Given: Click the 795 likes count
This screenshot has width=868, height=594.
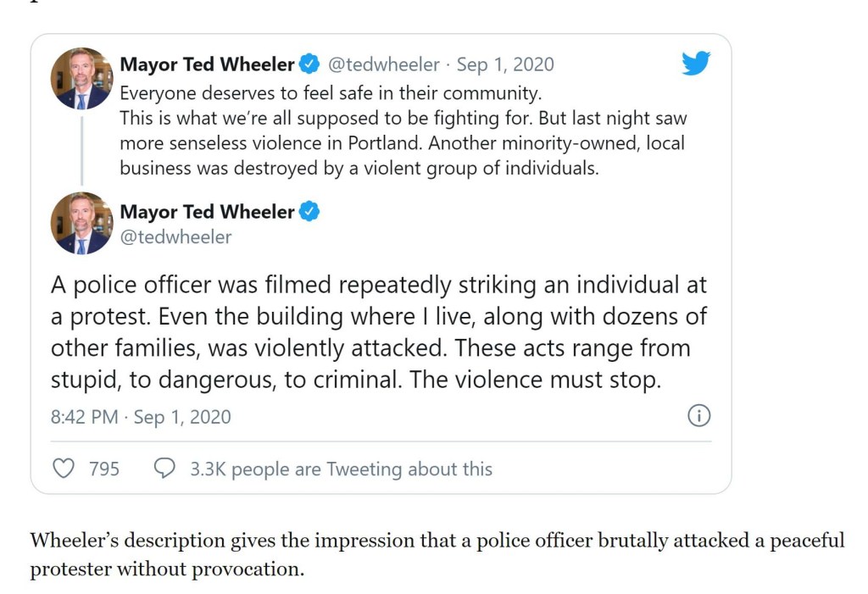Looking at the screenshot, I should (104, 469).
